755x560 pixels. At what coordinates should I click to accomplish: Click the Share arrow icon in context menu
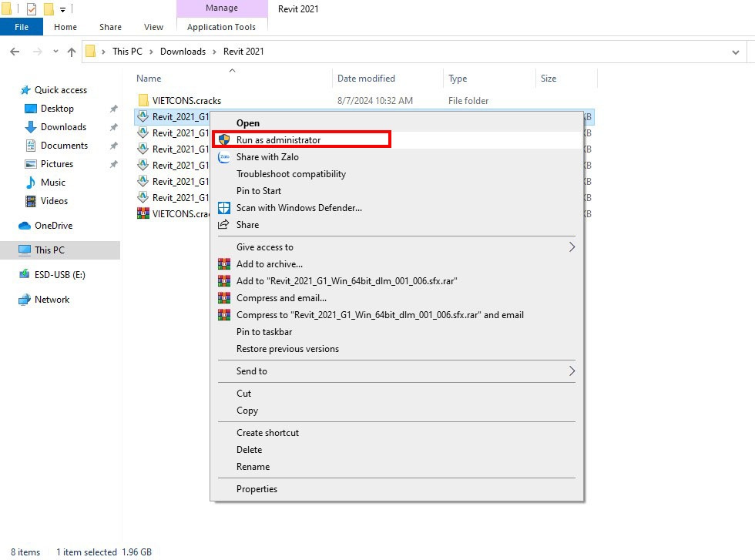[x=223, y=224]
